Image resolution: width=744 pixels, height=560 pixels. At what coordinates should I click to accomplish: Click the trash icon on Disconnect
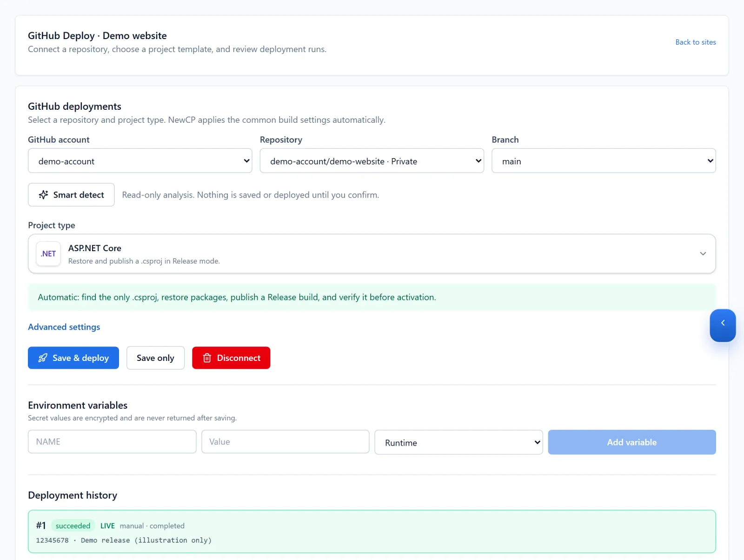click(x=207, y=358)
